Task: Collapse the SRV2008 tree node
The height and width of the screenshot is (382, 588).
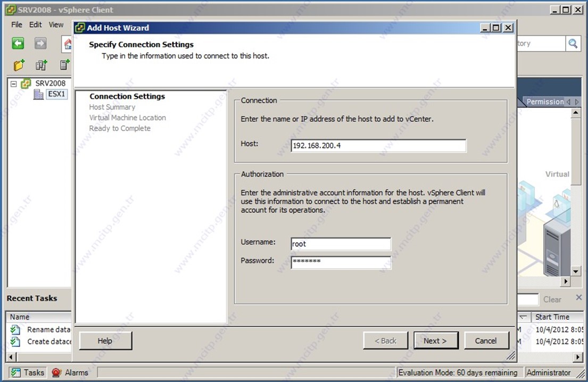Action: tap(13, 84)
